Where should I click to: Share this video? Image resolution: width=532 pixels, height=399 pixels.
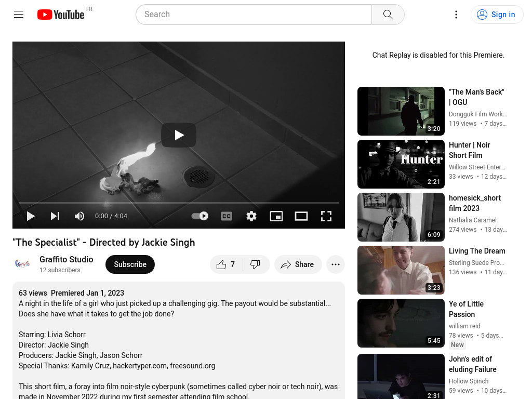coord(298,264)
